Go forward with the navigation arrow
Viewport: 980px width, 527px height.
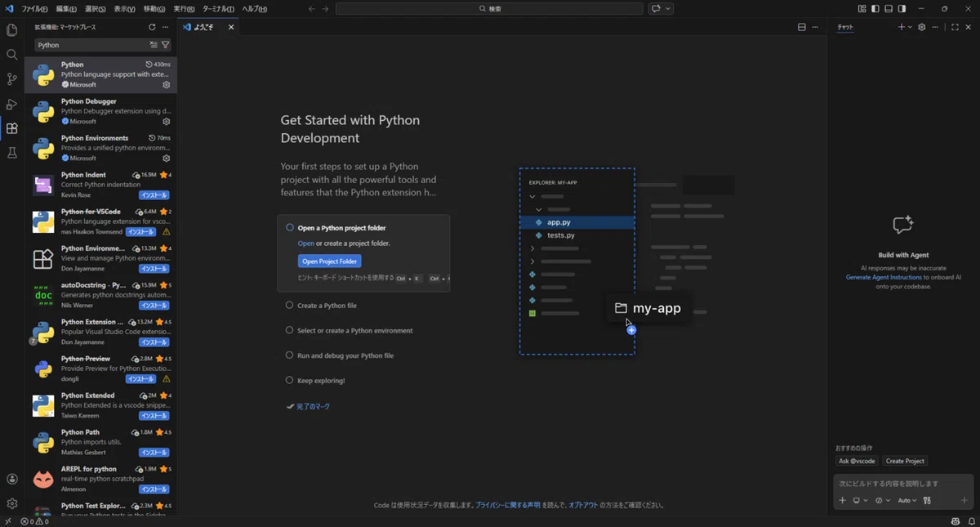[326, 9]
